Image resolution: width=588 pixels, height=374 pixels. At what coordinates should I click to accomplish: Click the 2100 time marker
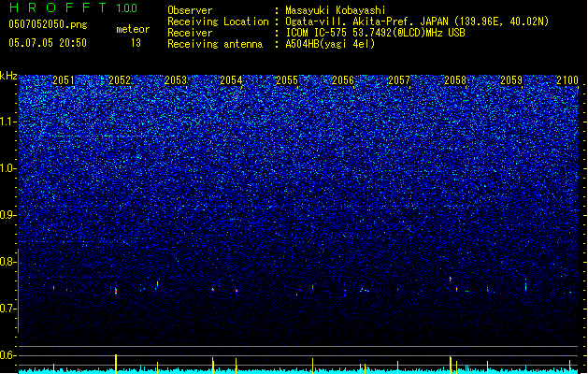567,80
